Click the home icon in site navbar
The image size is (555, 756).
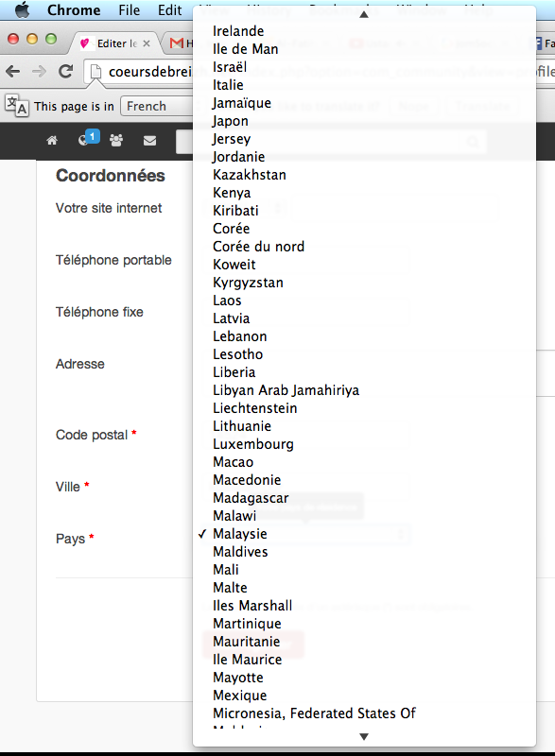tap(52, 140)
